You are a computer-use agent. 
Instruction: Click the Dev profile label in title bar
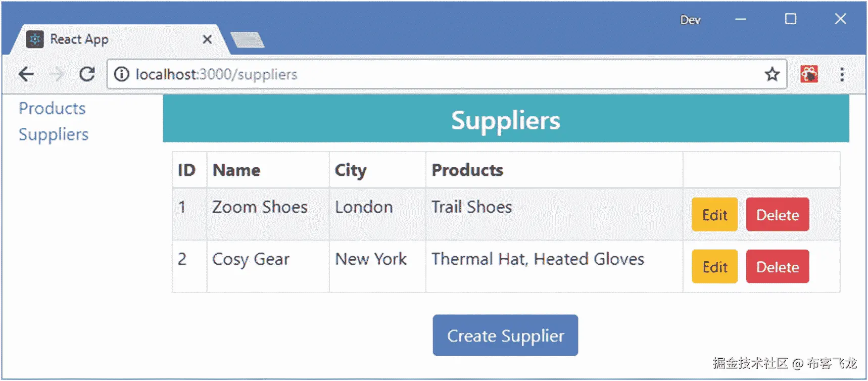[690, 20]
